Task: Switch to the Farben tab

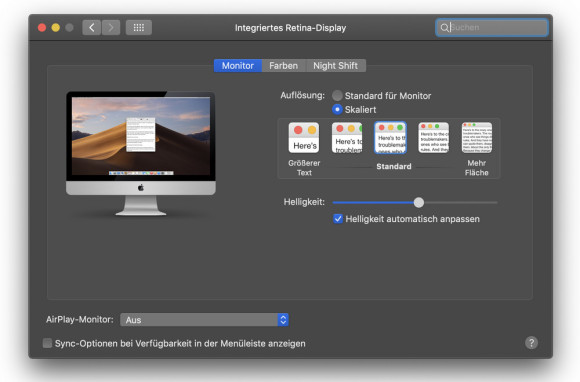Action: [284, 65]
